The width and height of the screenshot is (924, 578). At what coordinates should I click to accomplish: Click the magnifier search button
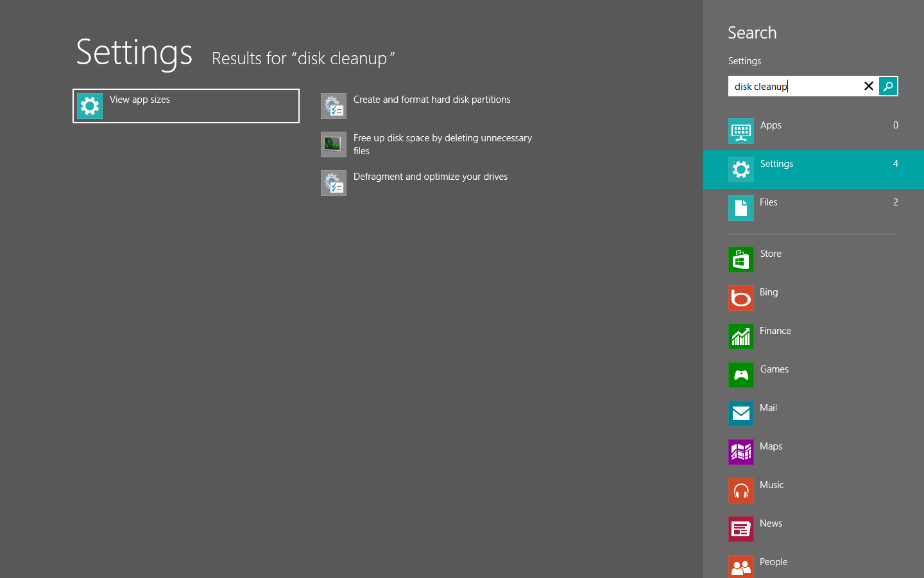tap(888, 86)
